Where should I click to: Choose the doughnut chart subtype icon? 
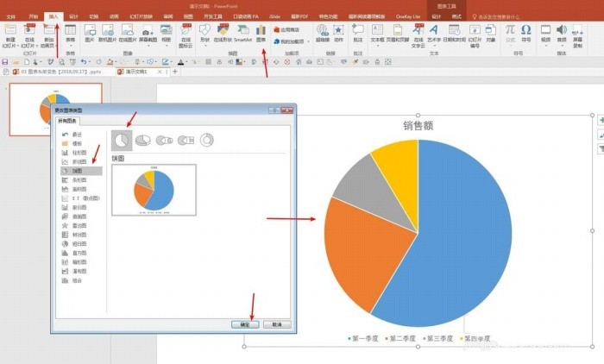(x=206, y=141)
